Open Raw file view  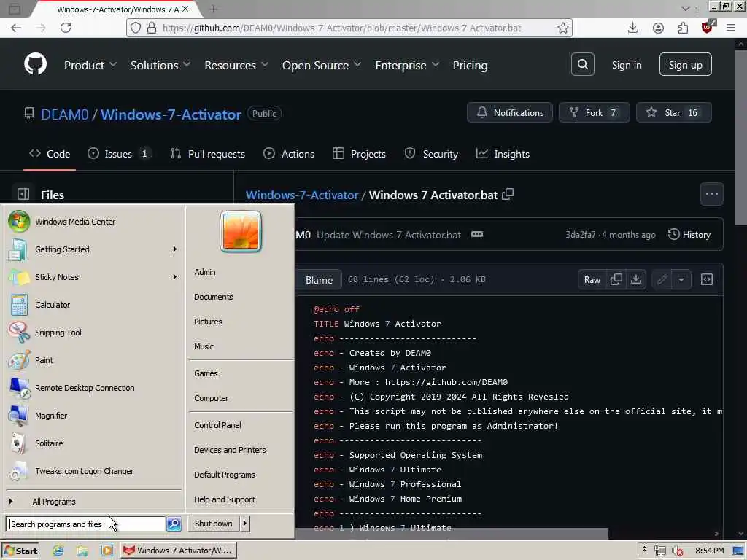coord(592,279)
